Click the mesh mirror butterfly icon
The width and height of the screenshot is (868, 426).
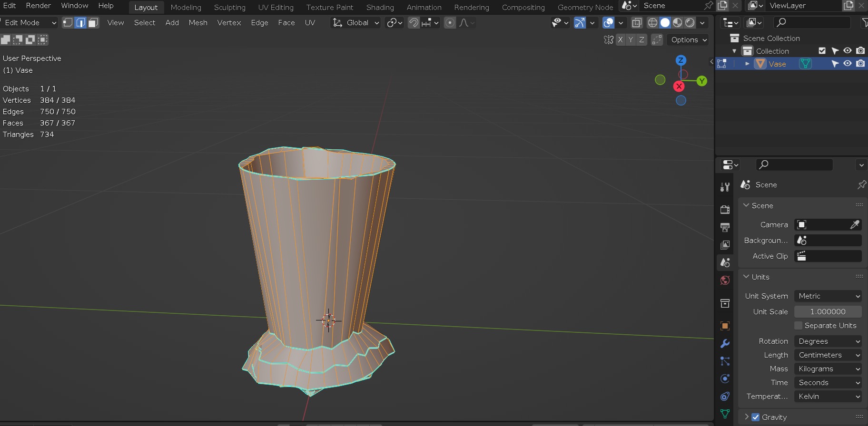click(x=609, y=40)
